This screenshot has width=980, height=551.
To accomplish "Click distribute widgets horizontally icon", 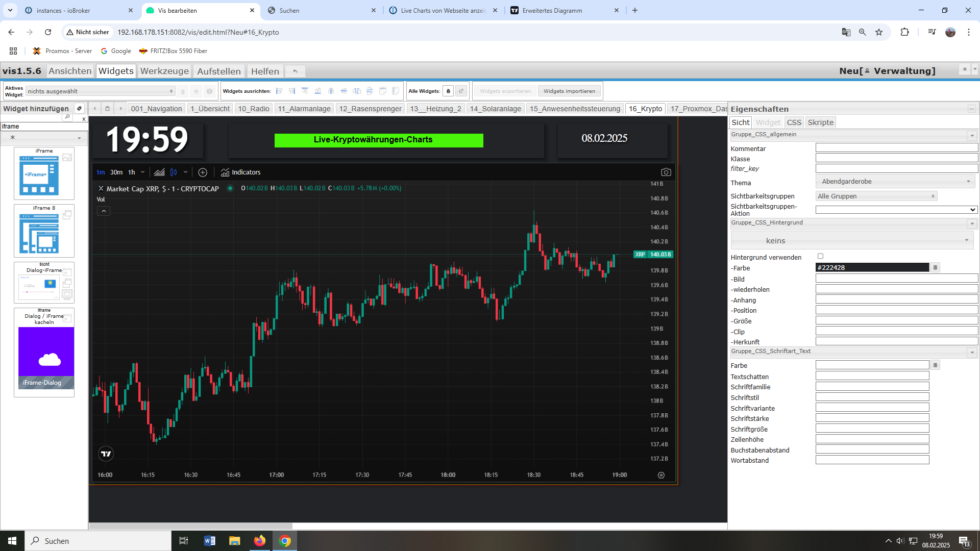I will click(x=357, y=91).
